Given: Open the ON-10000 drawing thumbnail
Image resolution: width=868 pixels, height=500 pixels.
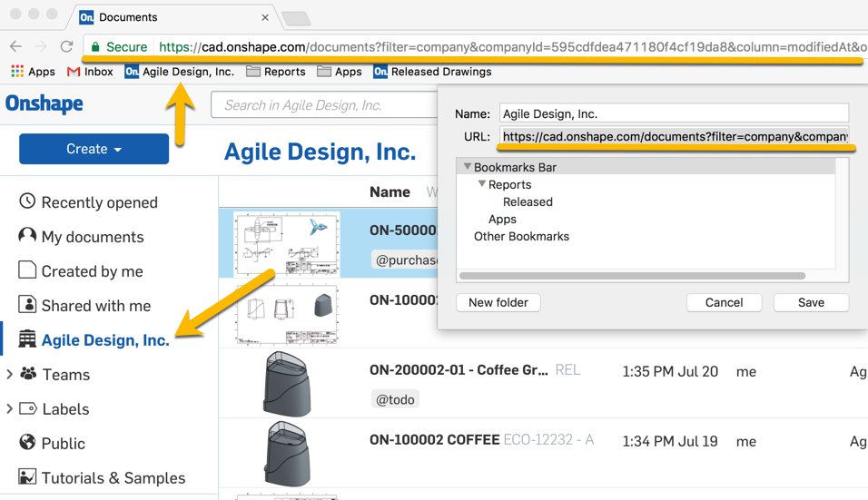Looking at the screenshot, I should coord(287,314).
